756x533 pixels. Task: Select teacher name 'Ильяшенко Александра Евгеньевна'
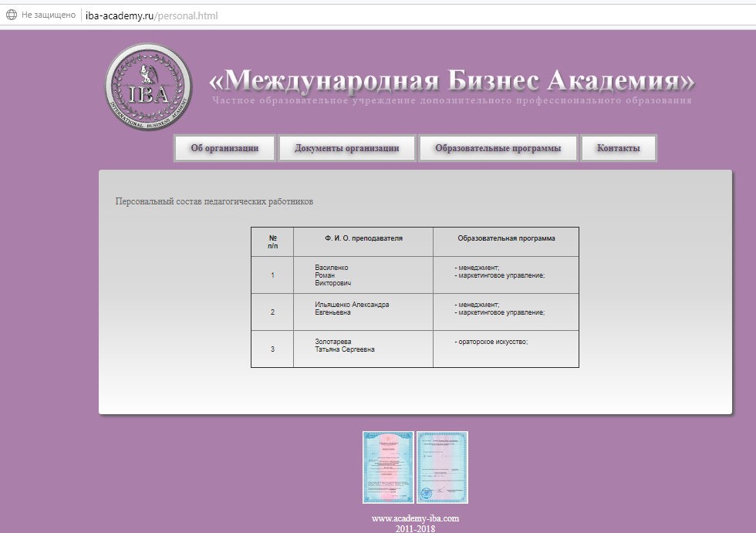click(352, 309)
